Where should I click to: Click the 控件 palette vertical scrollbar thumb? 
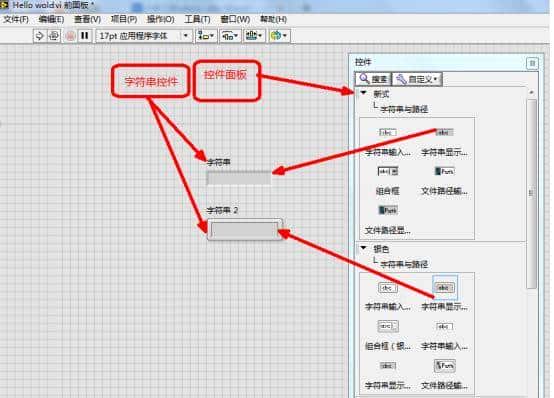pyautogui.click(x=531, y=194)
